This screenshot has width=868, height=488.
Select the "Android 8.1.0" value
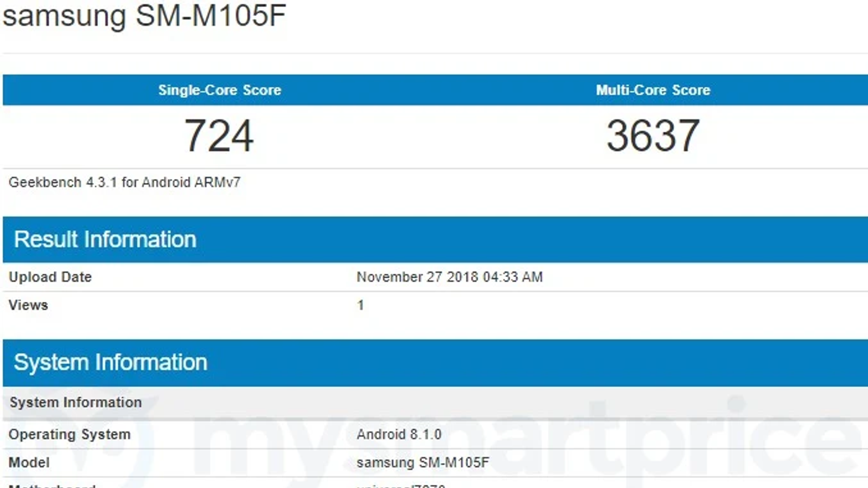pos(399,434)
